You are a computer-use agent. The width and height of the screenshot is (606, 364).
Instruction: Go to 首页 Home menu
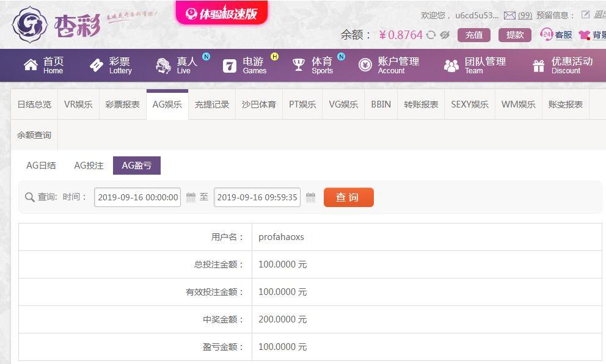53,65
